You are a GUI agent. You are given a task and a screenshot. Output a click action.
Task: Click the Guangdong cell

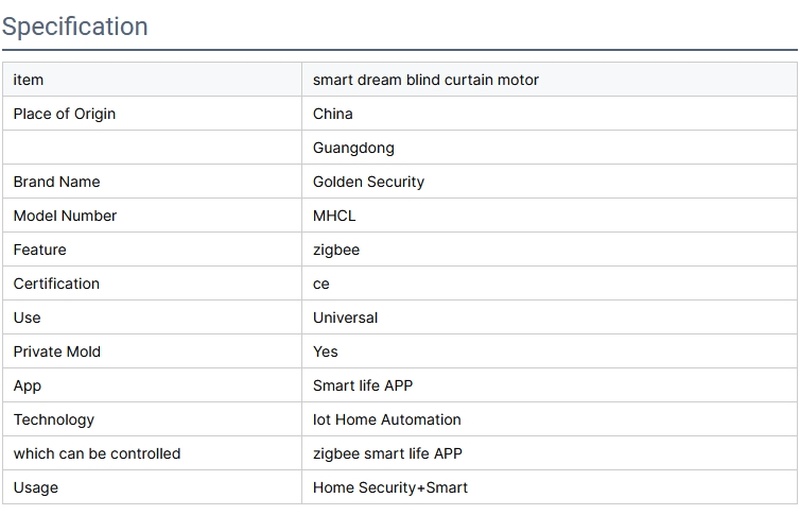tap(353, 148)
